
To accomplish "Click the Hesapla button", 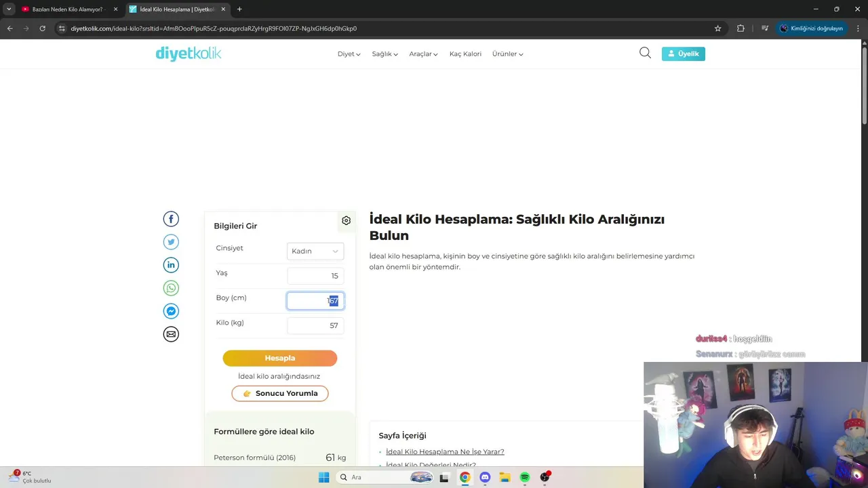I will [x=280, y=358].
